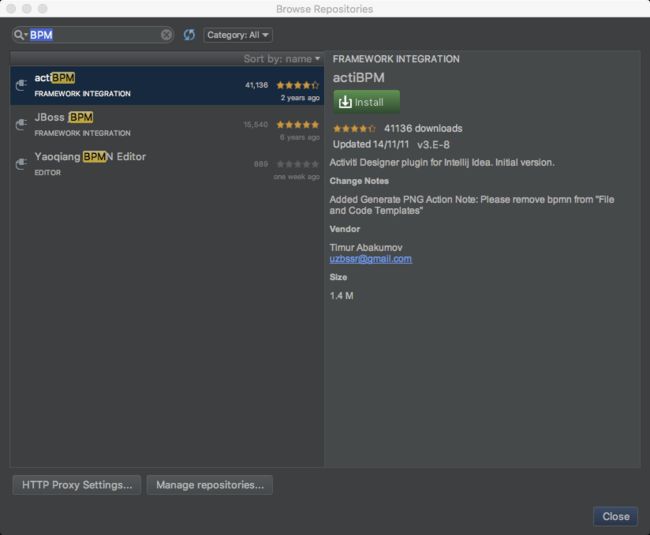650x535 pixels.
Task: Open Manage repositories dialog
Action: 210,485
